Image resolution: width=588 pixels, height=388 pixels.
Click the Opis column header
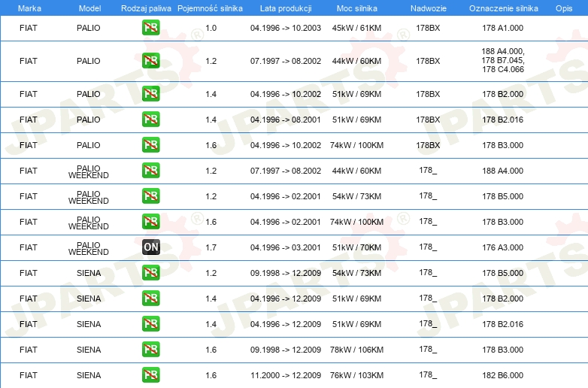[x=564, y=8]
